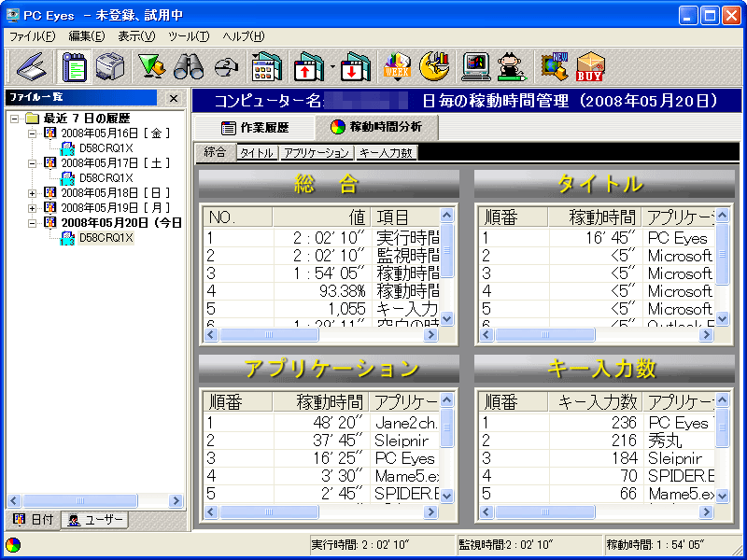Click scroll-up arrow in タイトル table
This screenshot has width=747, height=560.
pyautogui.click(x=722, y=216)
